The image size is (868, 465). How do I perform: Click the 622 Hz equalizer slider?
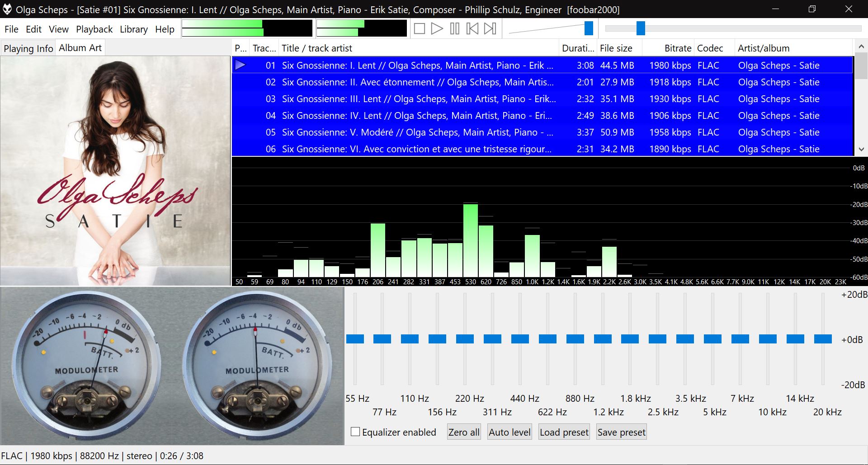(x=547, y=339)
